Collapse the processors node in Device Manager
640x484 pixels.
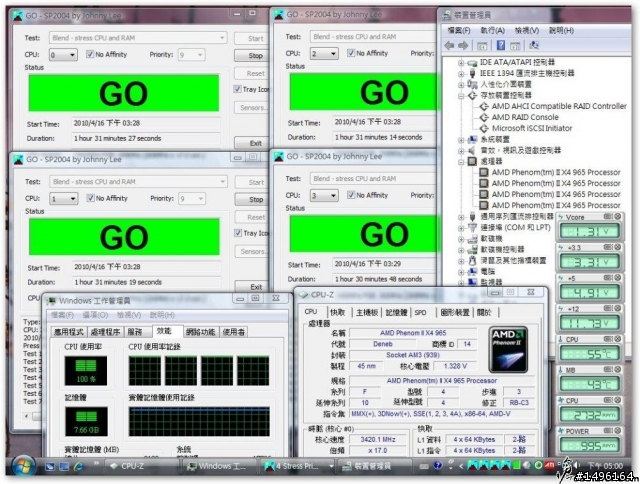pos(461,162)
